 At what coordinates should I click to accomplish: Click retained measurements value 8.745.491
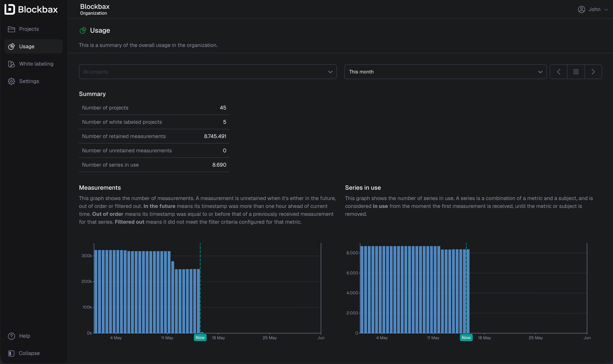click(x=215, y=136)
